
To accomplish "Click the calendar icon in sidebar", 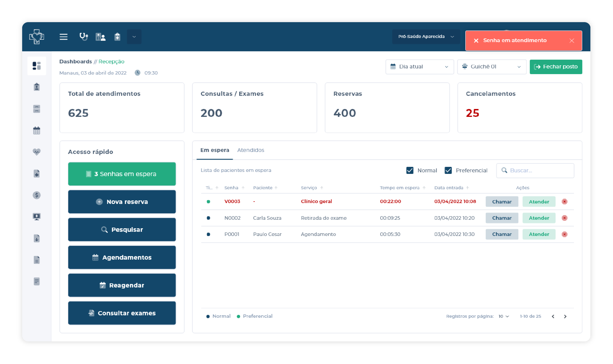I will (37, 130).
